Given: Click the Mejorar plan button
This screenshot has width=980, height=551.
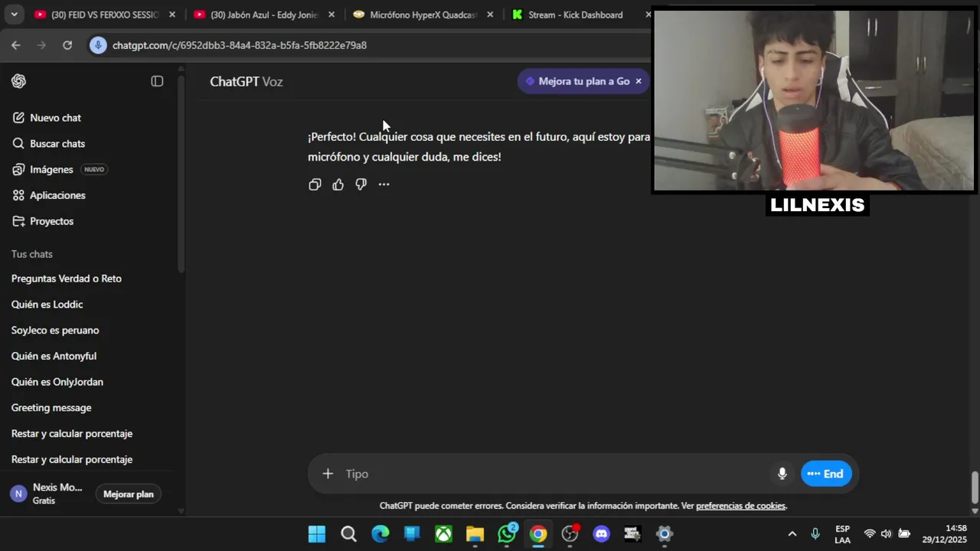Looking at the screenshot, I should (129, 494).
